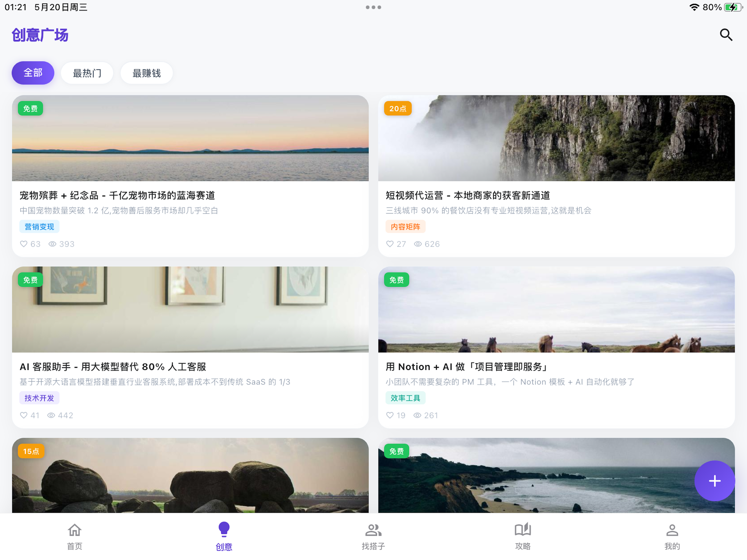Open the framed pictures thumbnail of AI 客服助手
Image resolution: width=747 pixels, height=560 pixels.
pyautogui.click(x=190, y=309)
